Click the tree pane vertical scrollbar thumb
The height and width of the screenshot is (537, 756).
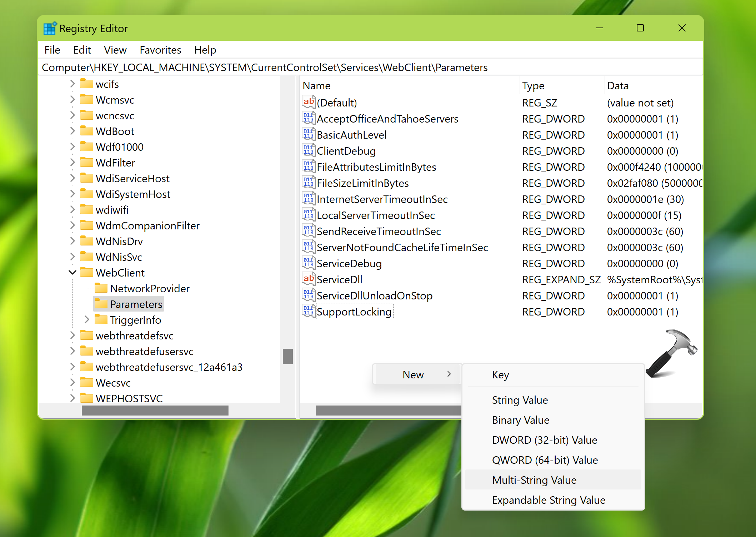(x=287, y=356)
